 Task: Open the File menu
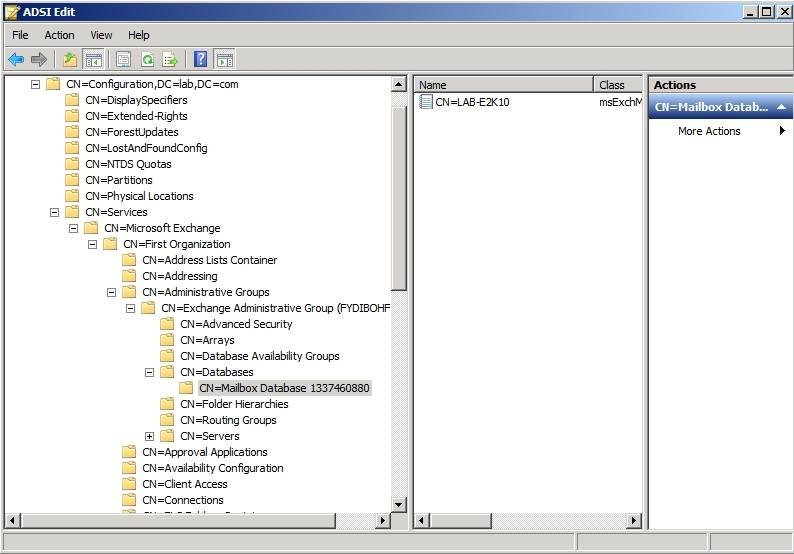pyautogui.click(x=20, y=35)
